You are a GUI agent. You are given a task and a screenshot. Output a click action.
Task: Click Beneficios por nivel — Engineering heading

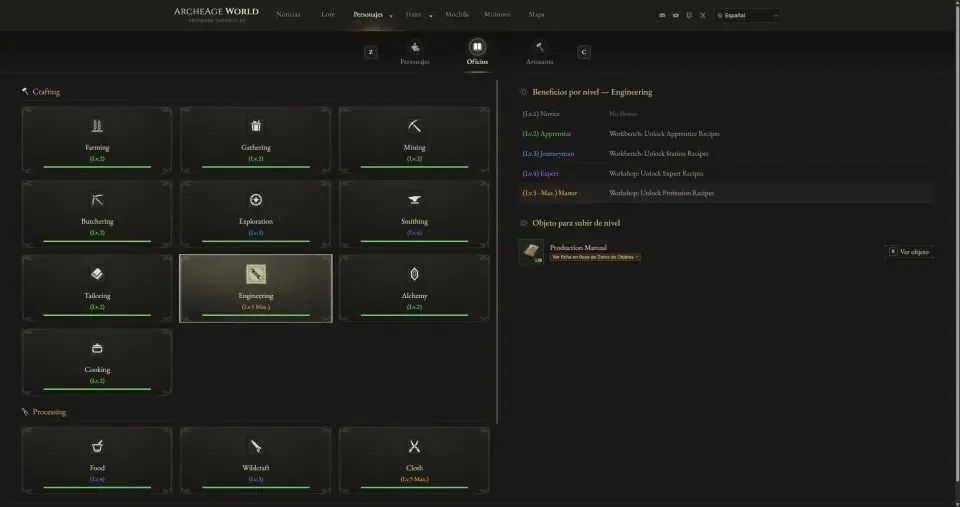592,92
